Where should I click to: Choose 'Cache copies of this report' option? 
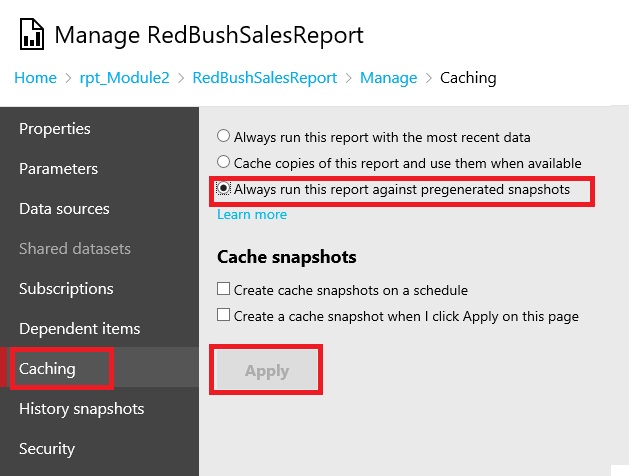[223, 162]
